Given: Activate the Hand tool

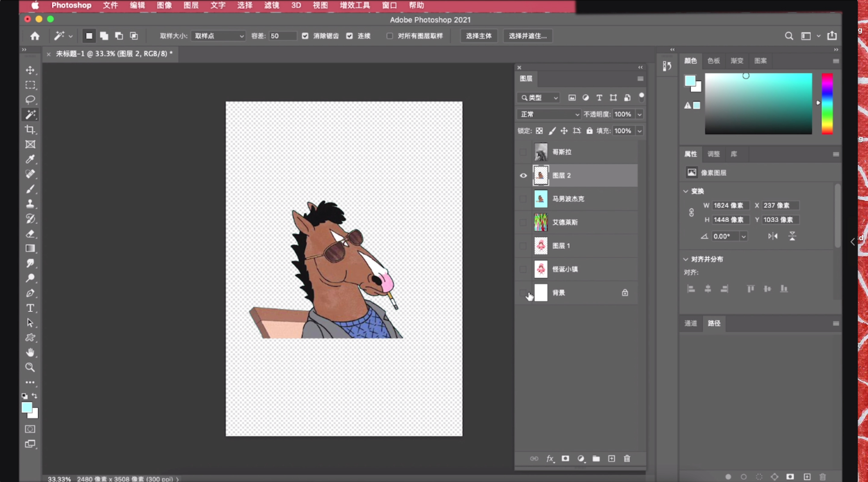Looking at the screenshot, I should [x=30, y=353].
